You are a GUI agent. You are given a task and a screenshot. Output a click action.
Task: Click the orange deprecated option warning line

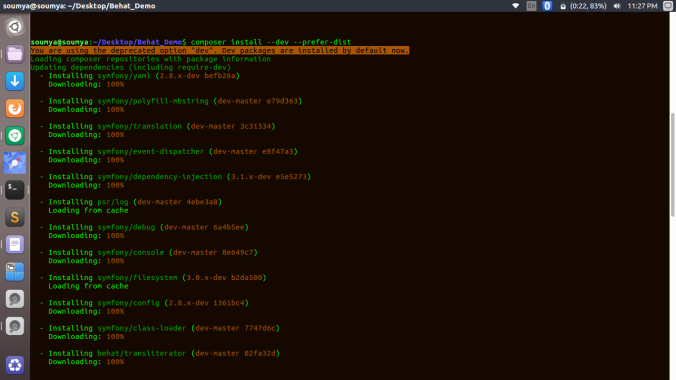[x=219, y=50]
